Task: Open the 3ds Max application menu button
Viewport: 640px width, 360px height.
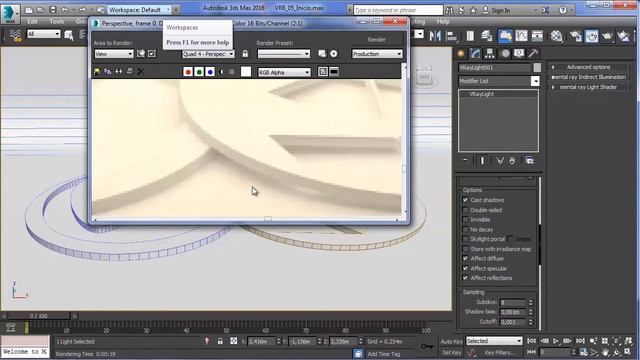Action: (10, 13)
